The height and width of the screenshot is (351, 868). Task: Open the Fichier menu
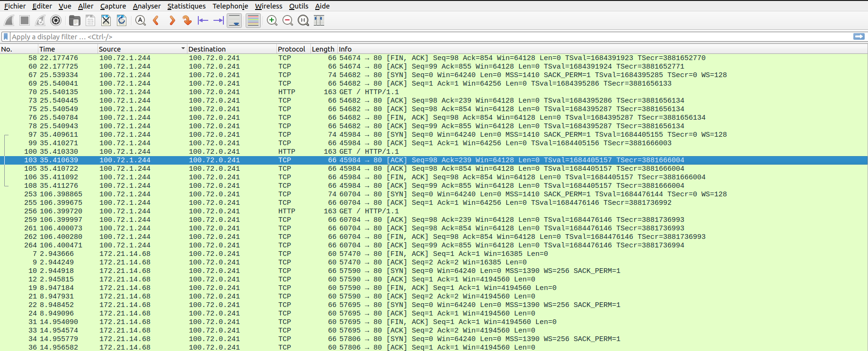(x=15, y=6)
